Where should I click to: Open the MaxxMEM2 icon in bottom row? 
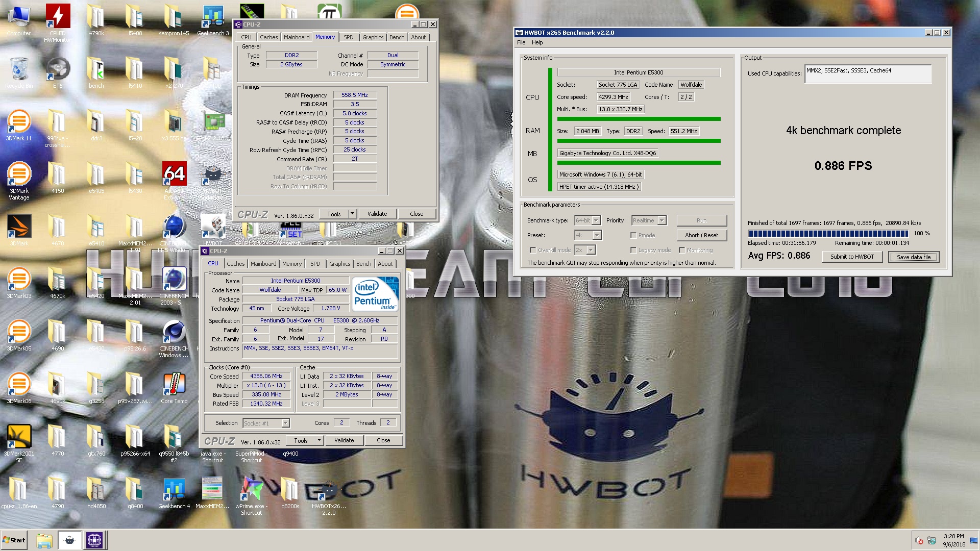(212, 493)
